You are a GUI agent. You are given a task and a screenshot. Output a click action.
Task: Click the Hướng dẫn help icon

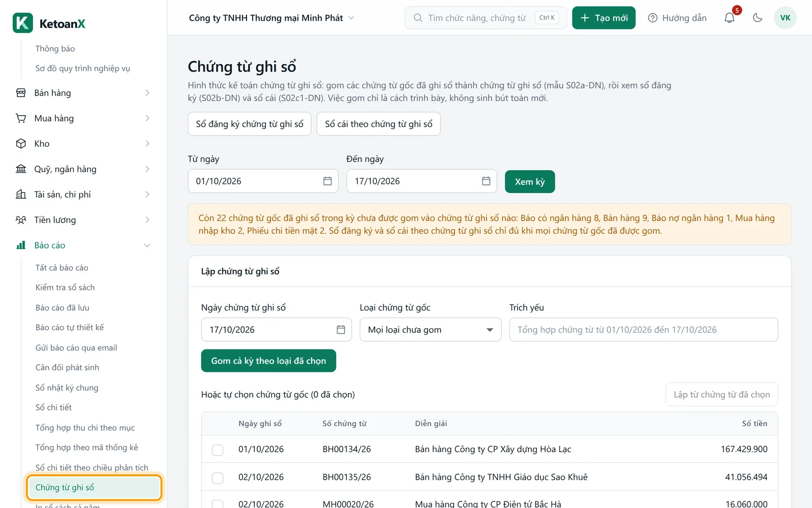tap(653, 18)
